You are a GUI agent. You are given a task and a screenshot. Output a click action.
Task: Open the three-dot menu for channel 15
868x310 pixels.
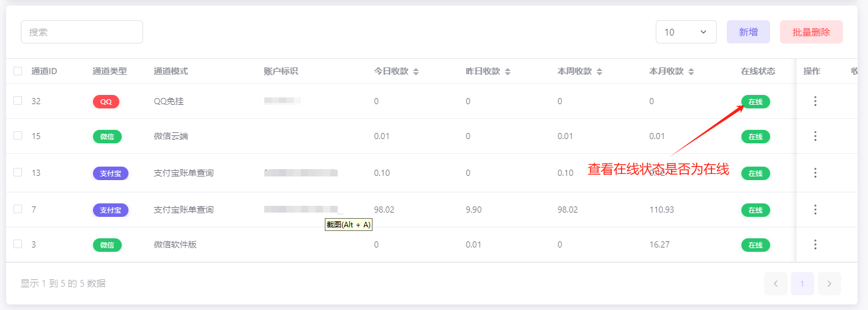[815, 136]
